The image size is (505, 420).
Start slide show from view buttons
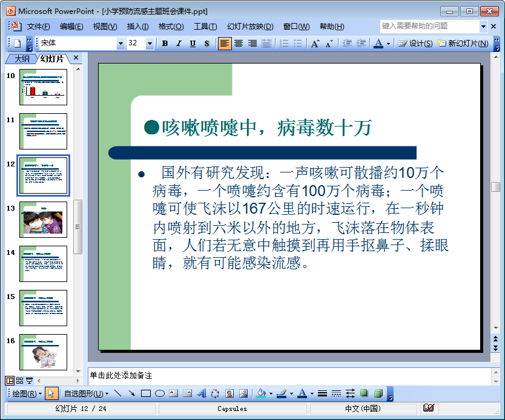[x=29, y=381]
